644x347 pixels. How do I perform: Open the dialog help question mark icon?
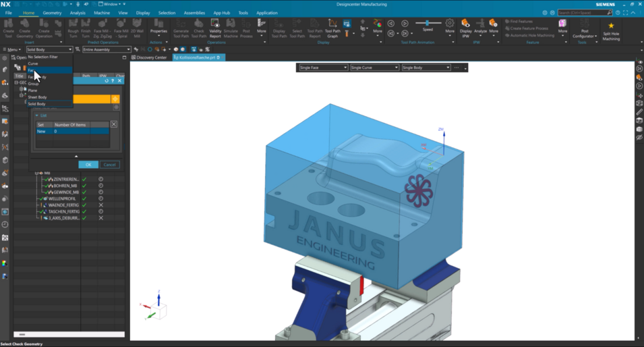[113, 80]
